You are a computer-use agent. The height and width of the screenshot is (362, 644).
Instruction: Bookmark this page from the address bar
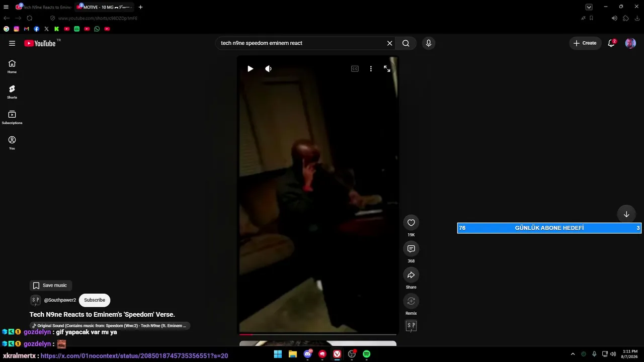point(591,18)
